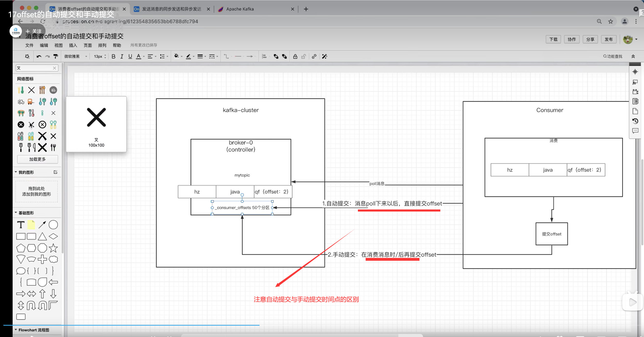
Task: Toggle bold formatting
Action: coord(114,56)
